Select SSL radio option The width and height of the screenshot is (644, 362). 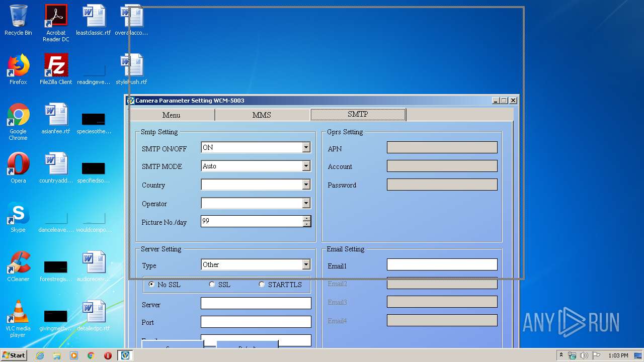point(212,284)
